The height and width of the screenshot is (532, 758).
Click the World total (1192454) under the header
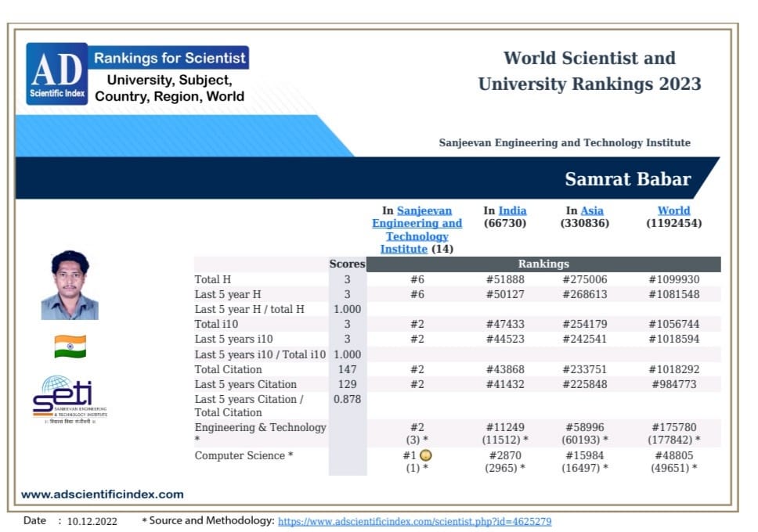674,223
